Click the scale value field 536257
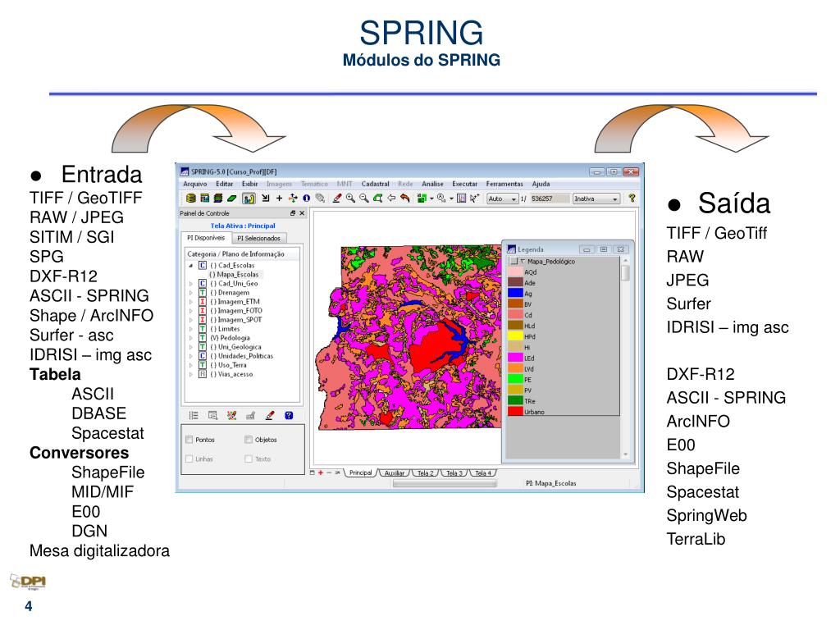 549,199
